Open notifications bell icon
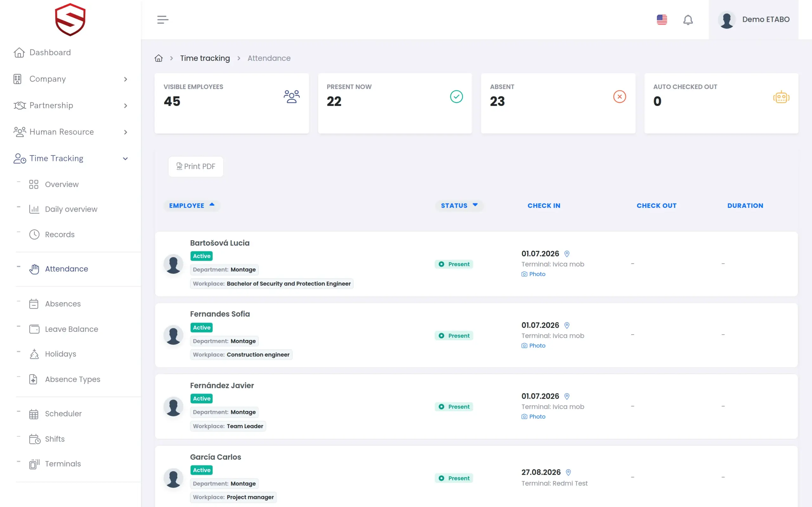This screenshot has width=812, height=507. coord(688,20)
